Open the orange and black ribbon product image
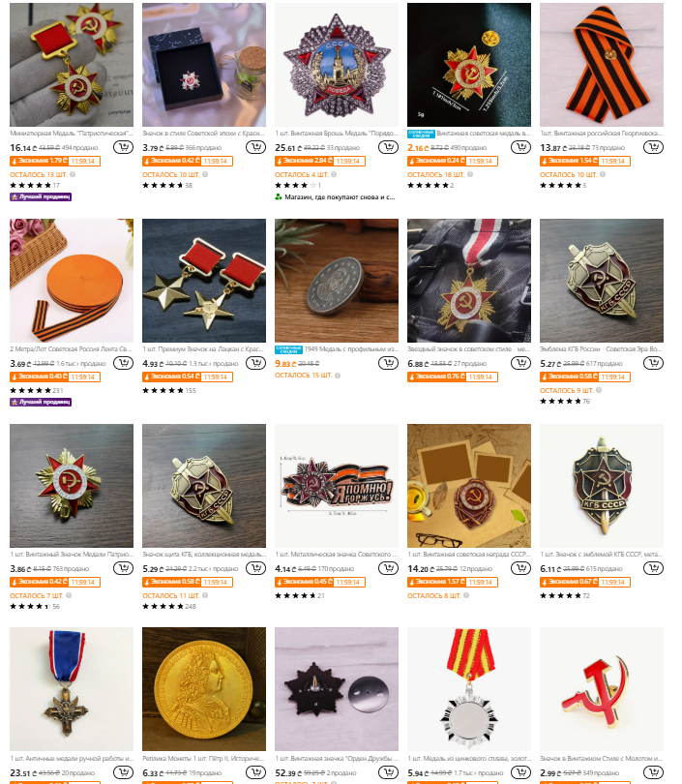 602,65
